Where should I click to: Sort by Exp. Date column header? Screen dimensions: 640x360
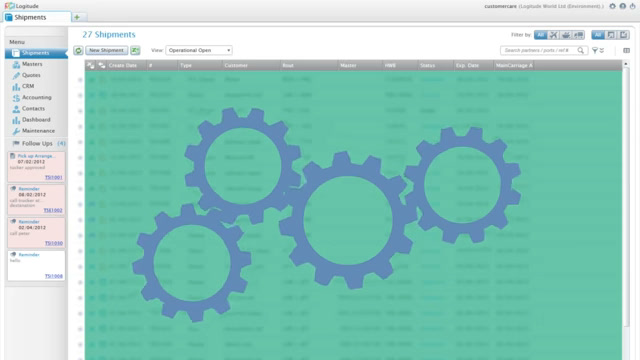(x=473, y=65)
